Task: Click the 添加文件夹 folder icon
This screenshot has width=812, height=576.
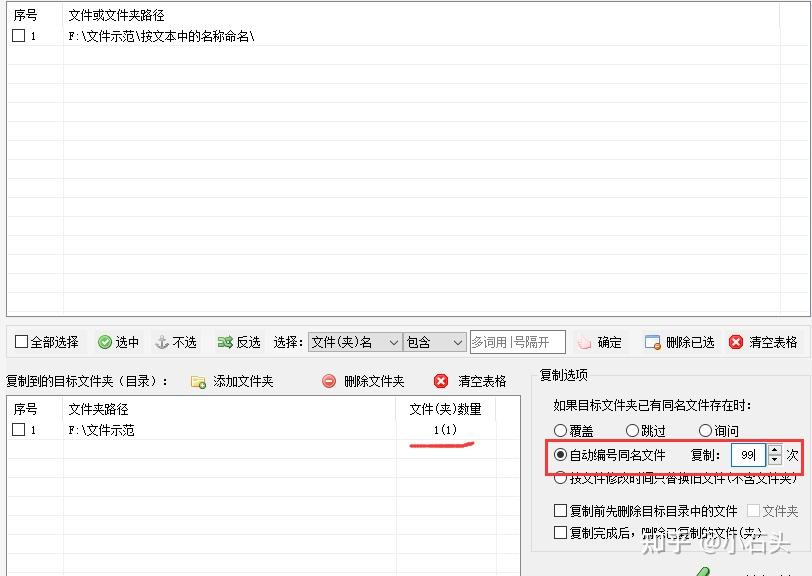Action: point(198,382)
